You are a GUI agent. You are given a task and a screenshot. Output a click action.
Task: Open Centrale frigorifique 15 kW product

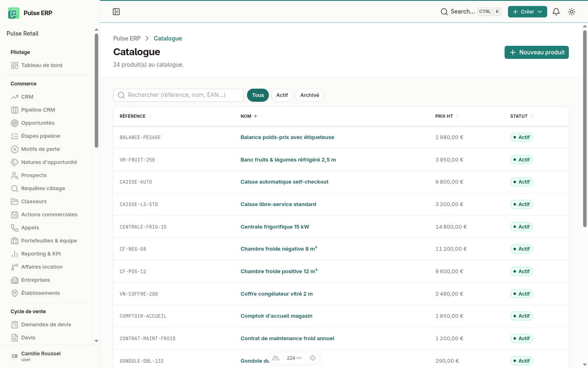275,227
